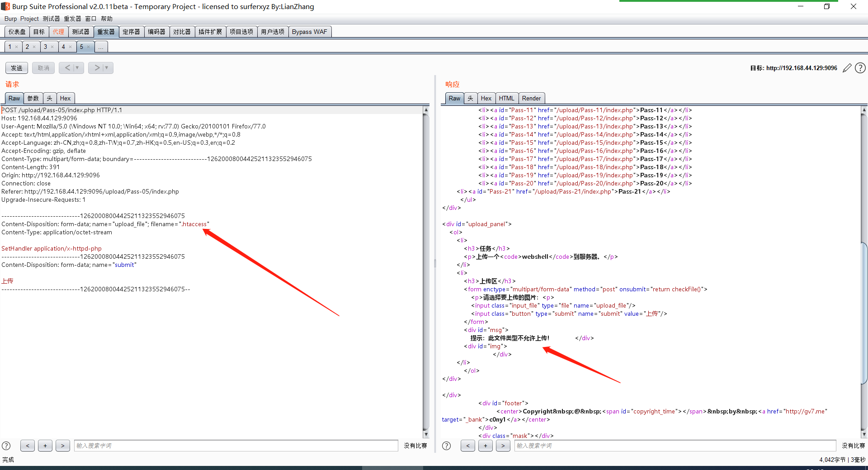The height and width of the screenshot is (470, 868).
Task: Click the pencil edit target icon
Action: point(847,68)
